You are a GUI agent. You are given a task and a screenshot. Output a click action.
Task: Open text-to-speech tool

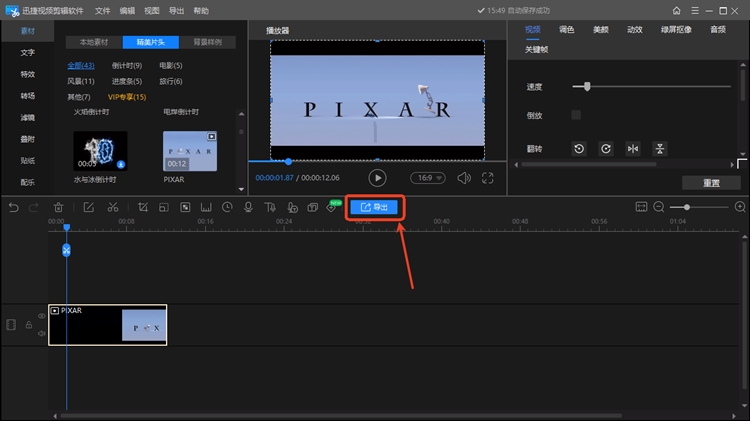tap(270, 207)
